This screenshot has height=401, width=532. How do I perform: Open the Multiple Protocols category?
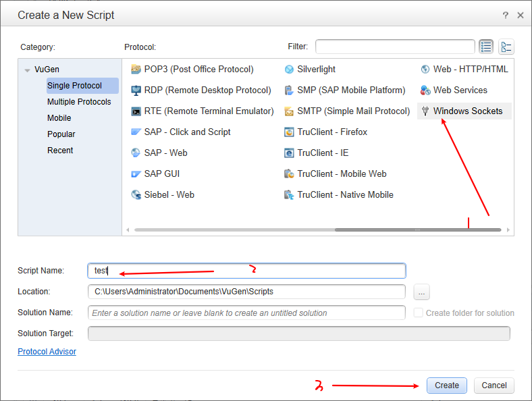(x=79, y=102)
